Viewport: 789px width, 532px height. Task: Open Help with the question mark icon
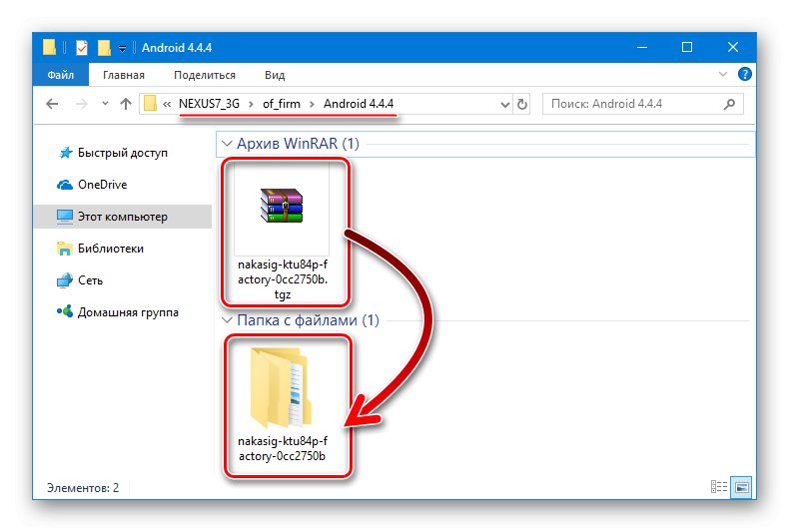[x=745, y=75]
